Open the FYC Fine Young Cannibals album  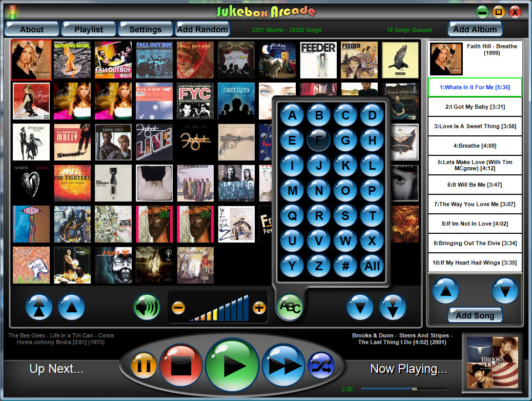195,101
